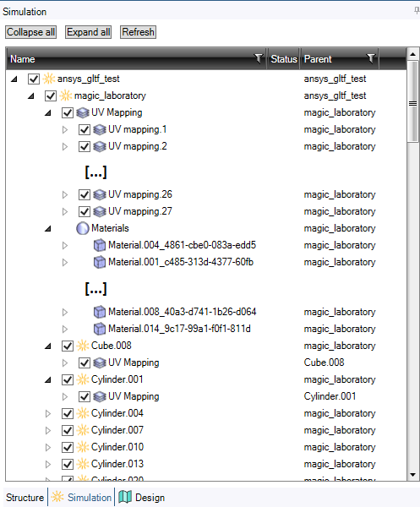Uncheck the ansys_gltf_test checkbox
The image size is (420, 507).
[x=34, y=79]
